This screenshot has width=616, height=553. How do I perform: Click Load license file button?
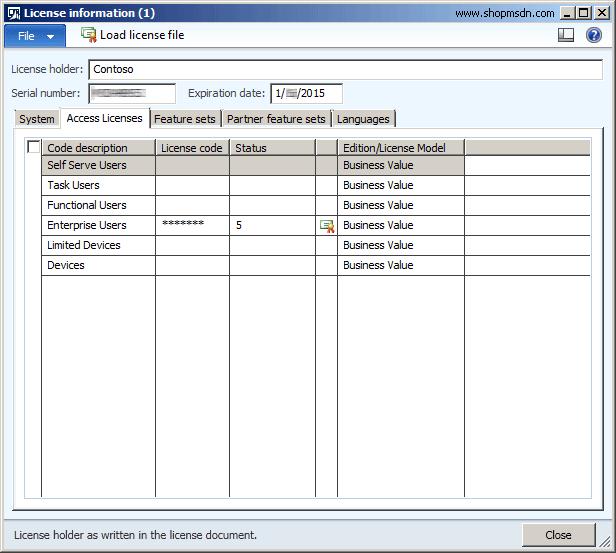coord(141,35)
